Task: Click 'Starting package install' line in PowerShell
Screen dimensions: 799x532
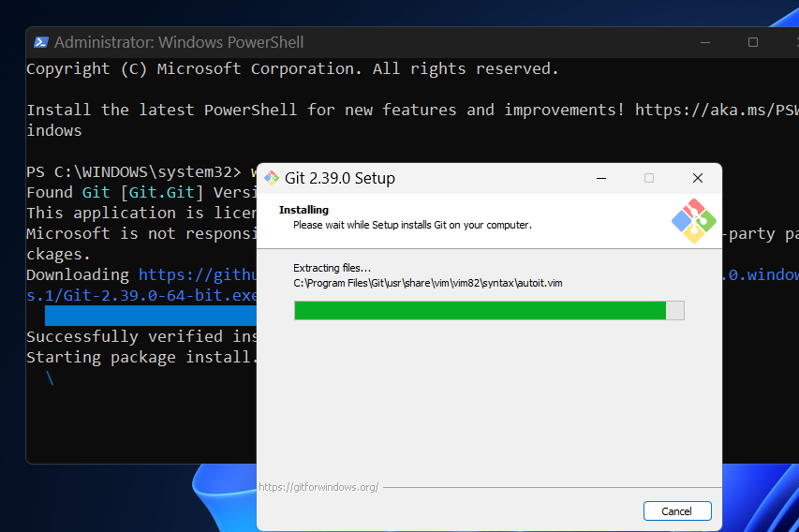Action: [x=141, y=357]
